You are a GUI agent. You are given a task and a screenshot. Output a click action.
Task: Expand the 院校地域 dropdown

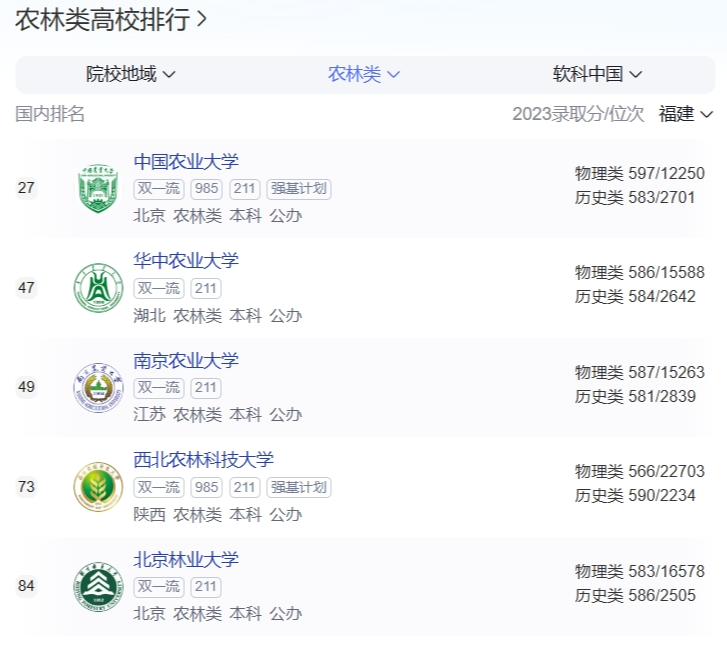pyautogui.click(x=130, y=74)
